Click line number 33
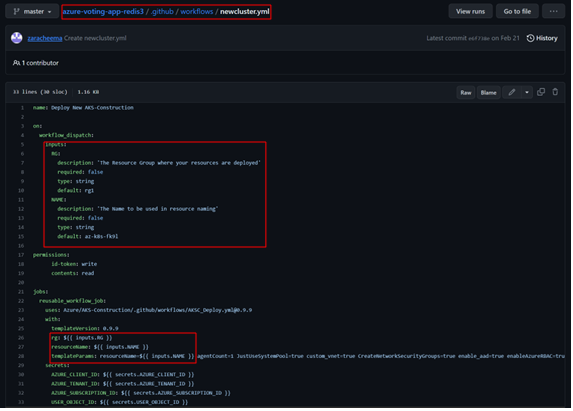This screenshot has width=573, height=411. [x=21, y=402]
